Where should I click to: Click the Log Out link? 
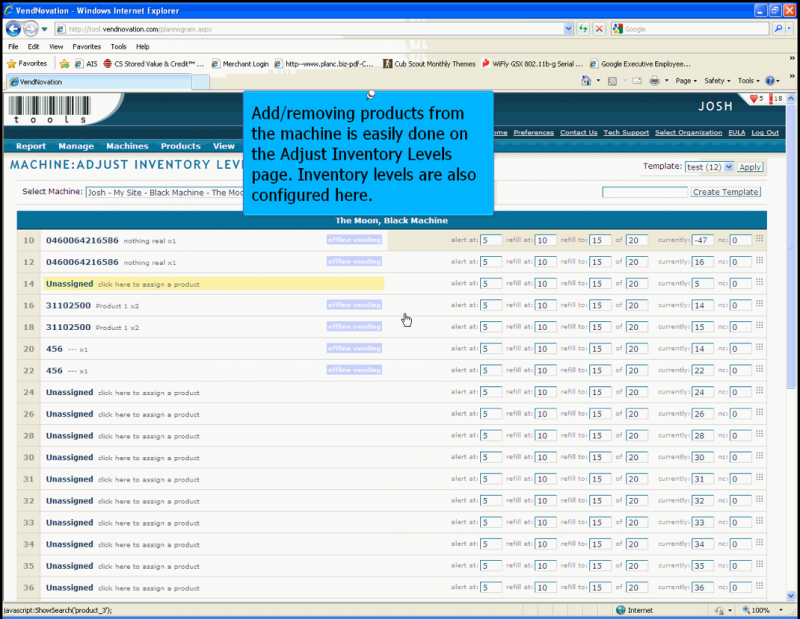(765, 133)
